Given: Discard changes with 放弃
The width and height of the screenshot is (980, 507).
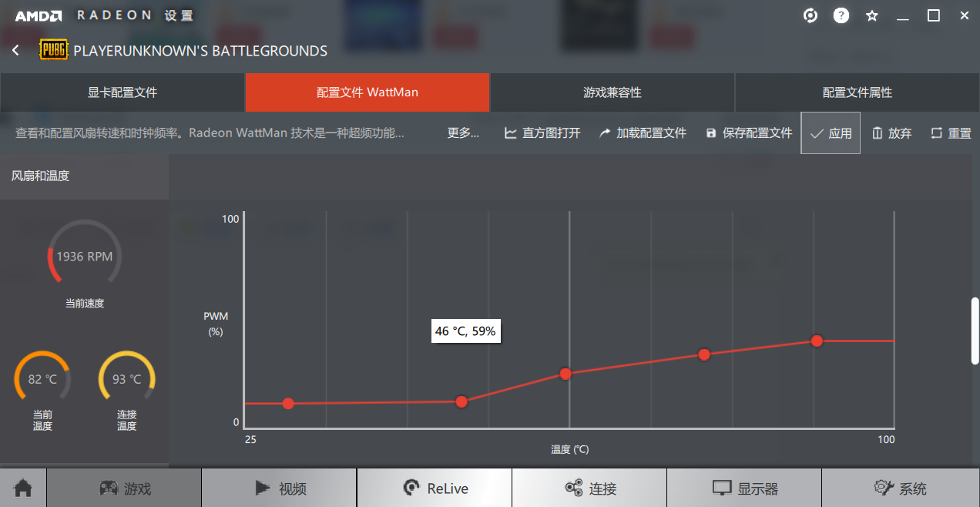Looking at the screenshot, I should [891, 133].
